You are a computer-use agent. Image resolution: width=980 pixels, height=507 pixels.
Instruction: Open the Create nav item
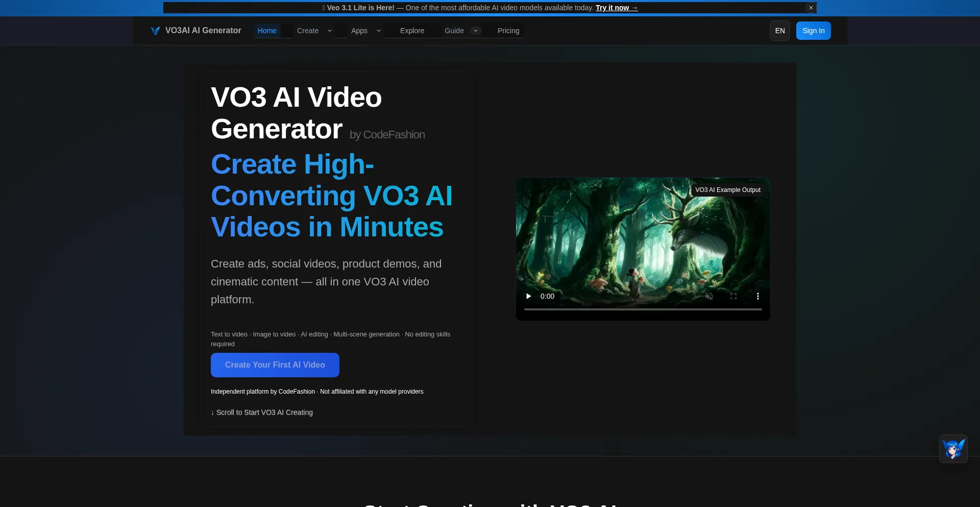[x=308, y=31]
